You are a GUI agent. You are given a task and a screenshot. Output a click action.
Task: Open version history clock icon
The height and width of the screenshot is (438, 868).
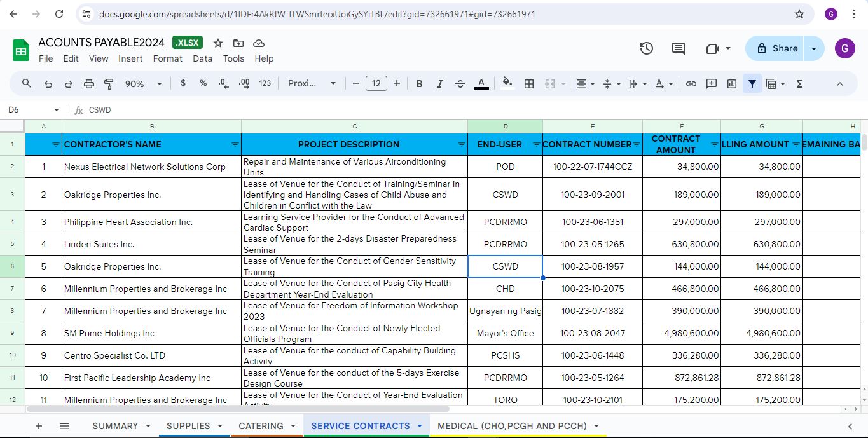[646, 48]
